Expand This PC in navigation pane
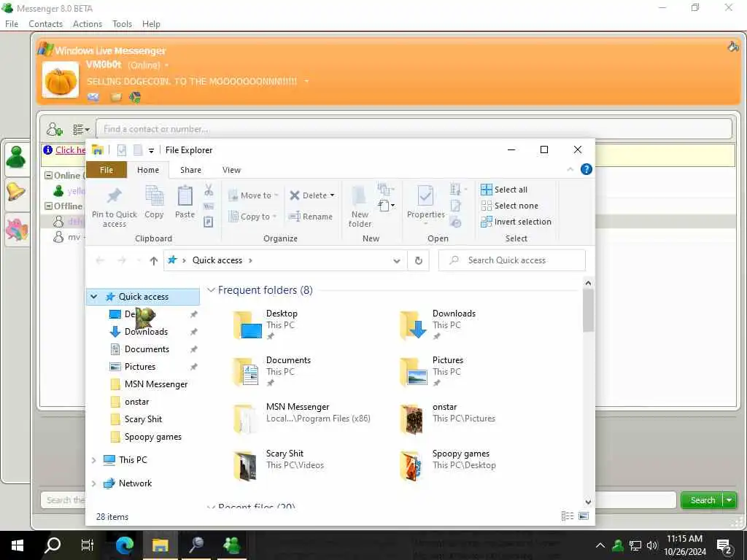This screenshot has width=747, height=560. pos(94,460)
